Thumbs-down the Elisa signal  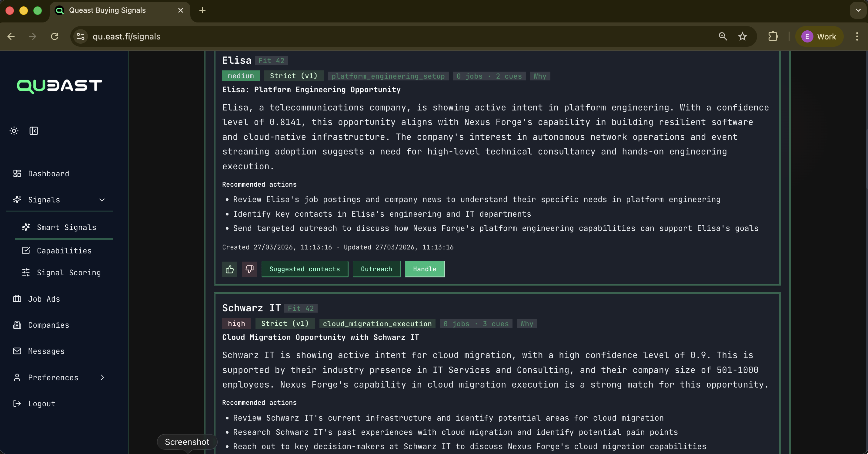pyautogui.click(x=249, y=269)
